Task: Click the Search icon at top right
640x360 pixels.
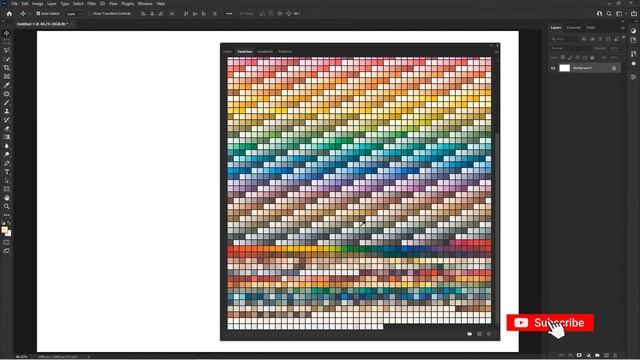Action: pyautogui.click(x=609, y=13)
